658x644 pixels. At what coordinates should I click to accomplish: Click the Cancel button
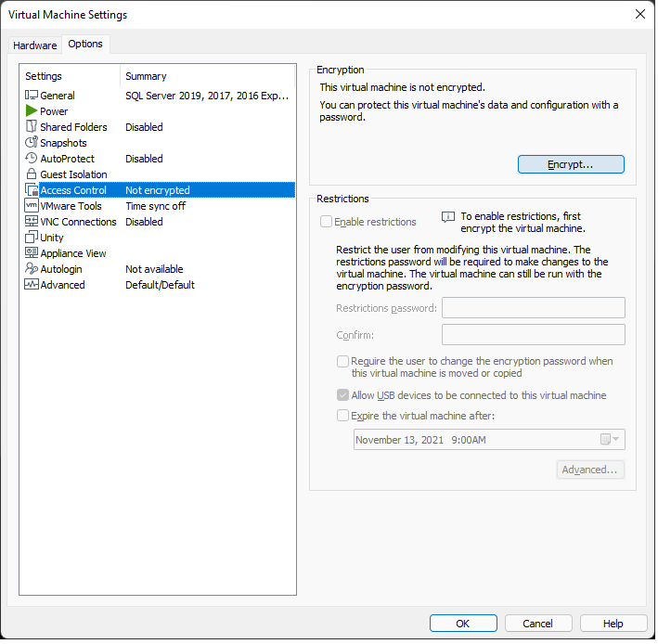pyautogui.click(x=539, y=625)
